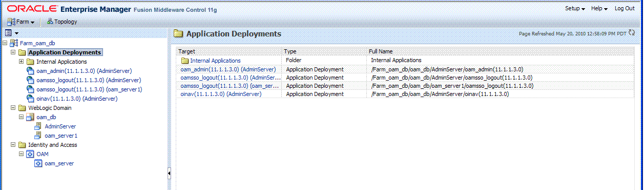Select Identity and Access in the tree
644x190 pixels.
click(53, 145)
